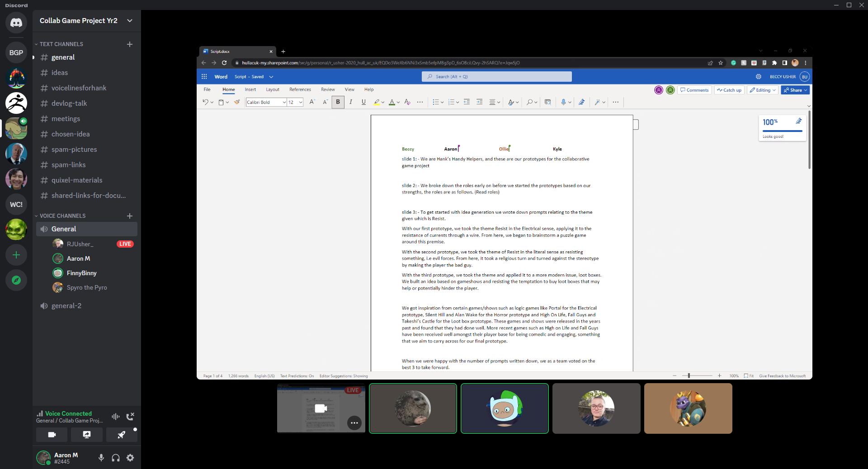Open the spam-pictures channel

[x=74, y=150]
